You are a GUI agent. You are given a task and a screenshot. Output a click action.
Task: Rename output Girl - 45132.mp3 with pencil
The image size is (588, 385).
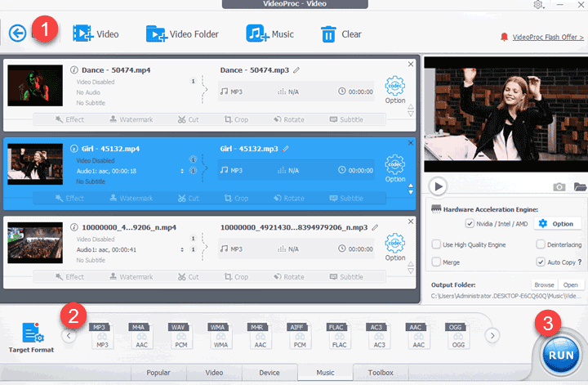(285, 149)
